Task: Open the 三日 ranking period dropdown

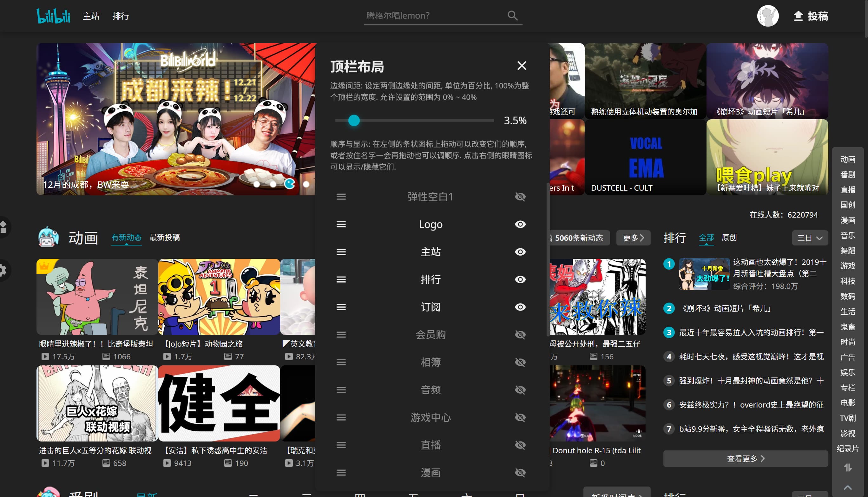Action: click(810, 238)
